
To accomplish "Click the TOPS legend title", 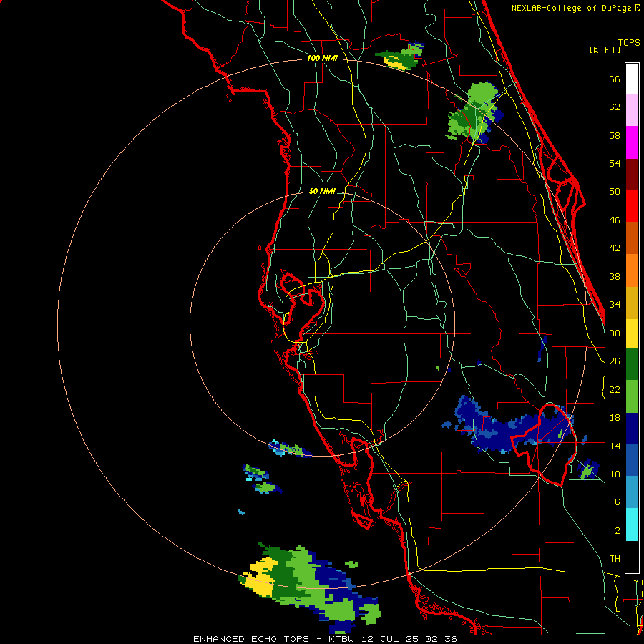I will [x=629, y=42].
